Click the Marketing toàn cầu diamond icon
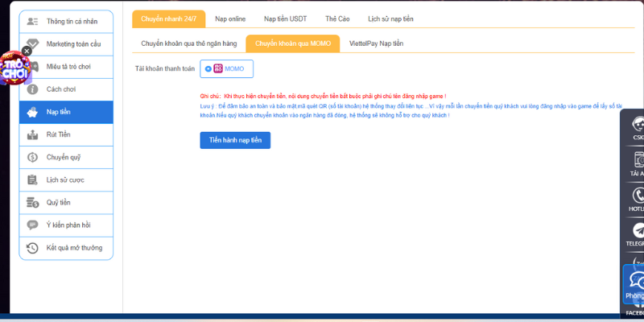This screenshot has height=322, width=644. point(33,44)
